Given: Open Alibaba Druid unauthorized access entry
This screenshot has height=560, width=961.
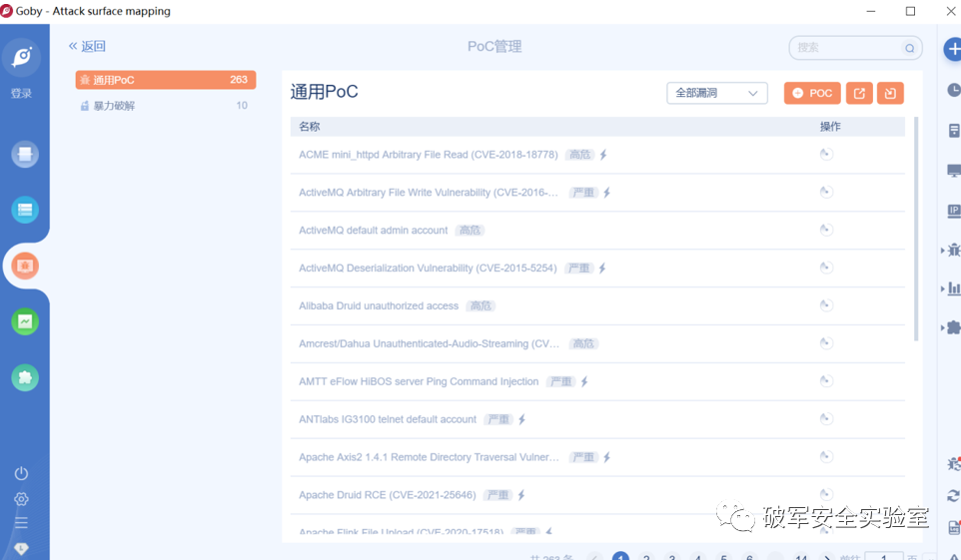Looking at the screenshot, I should [379, 305].
